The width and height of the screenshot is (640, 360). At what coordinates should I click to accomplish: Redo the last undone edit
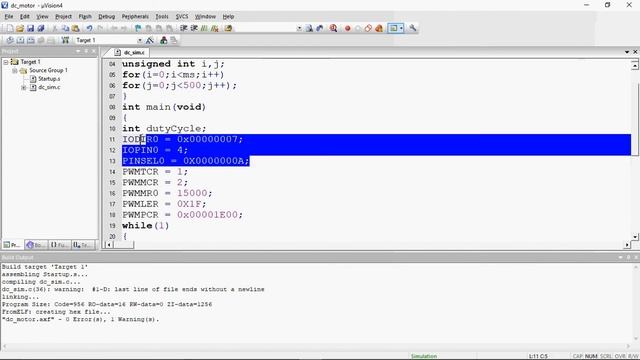click(100, 28)
